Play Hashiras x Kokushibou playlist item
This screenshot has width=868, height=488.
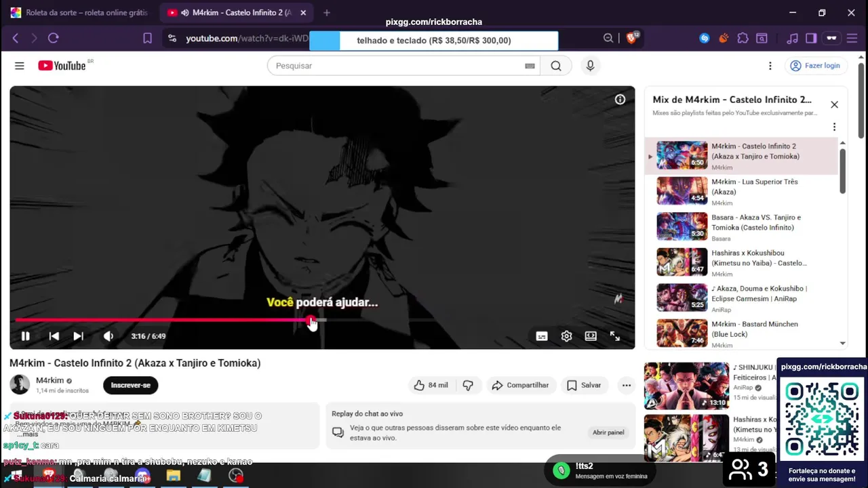coord(741,262)
